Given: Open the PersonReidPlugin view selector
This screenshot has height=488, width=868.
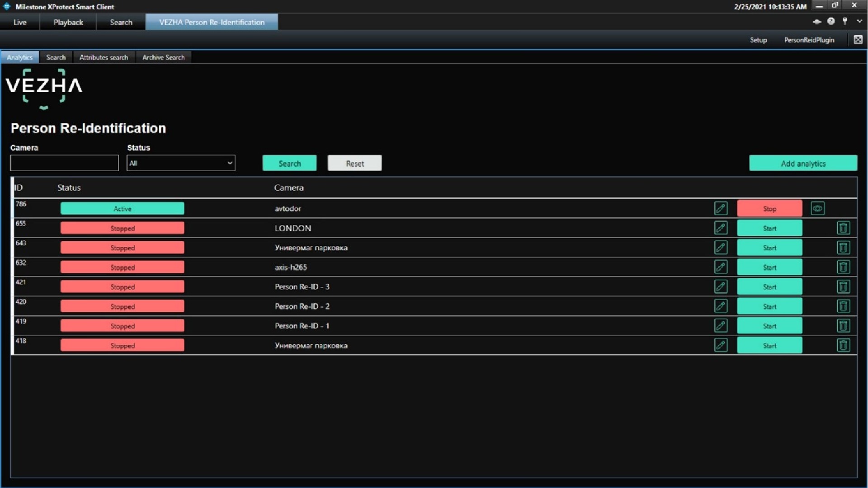Looking at the screenshot, I should click(809, 40).
